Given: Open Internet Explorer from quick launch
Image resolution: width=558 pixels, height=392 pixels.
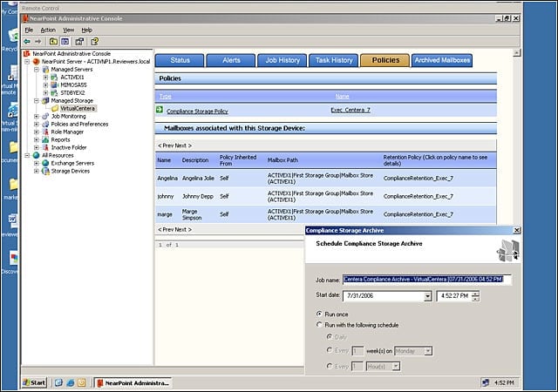Looking at the screenshot, I should click(71, 382).
